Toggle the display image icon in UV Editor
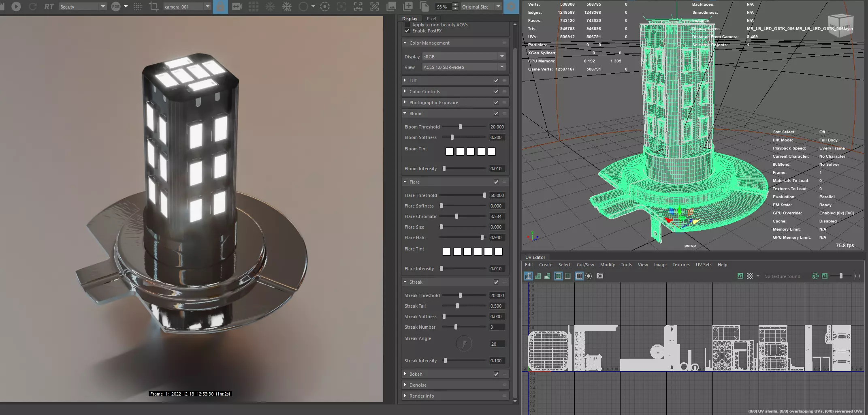The image size is (868, 415). click(x=740, y=276)
